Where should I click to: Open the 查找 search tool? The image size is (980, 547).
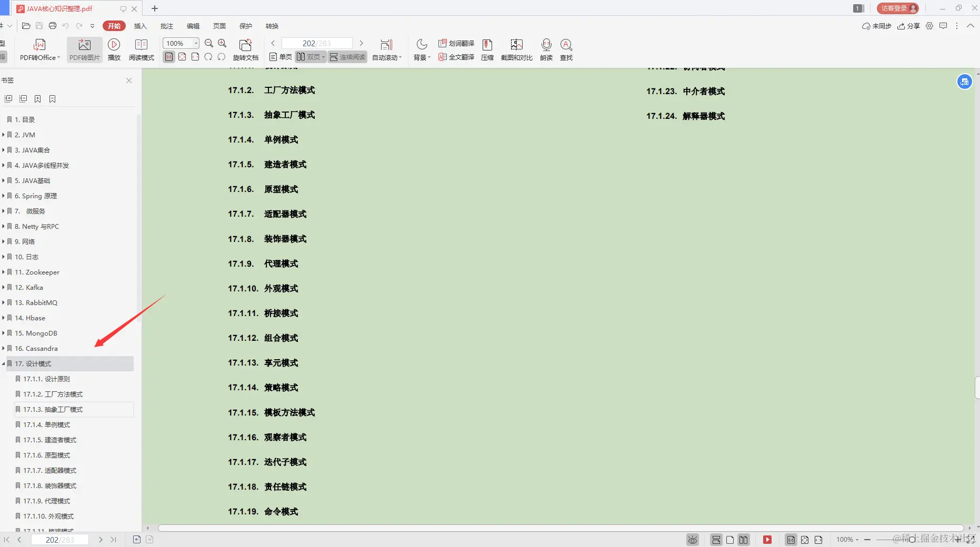tap(566, 49)
